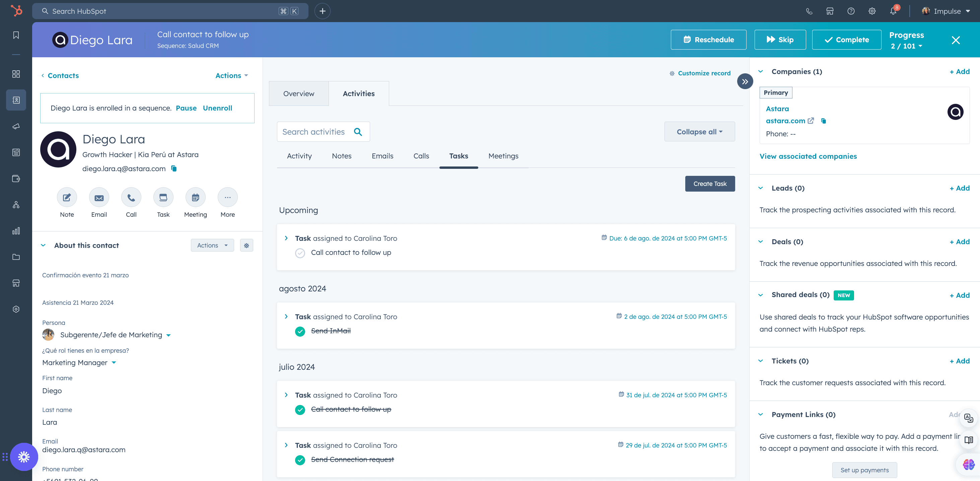
Task: Click the Set up payments button
Action: [x=864, y=470]
